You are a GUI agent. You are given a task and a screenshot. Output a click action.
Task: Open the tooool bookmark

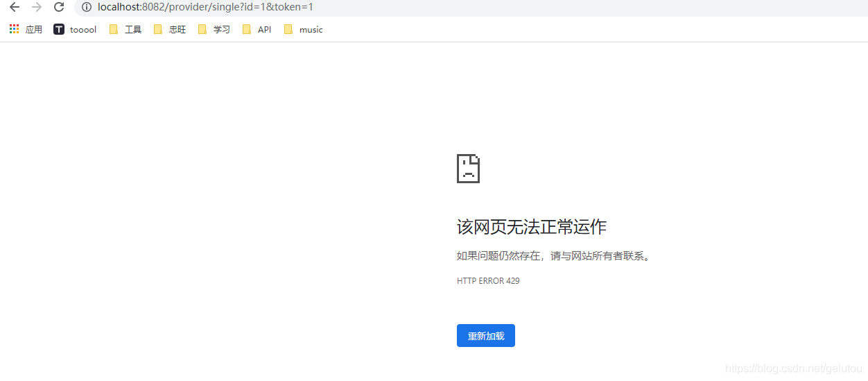click(75, 29)
